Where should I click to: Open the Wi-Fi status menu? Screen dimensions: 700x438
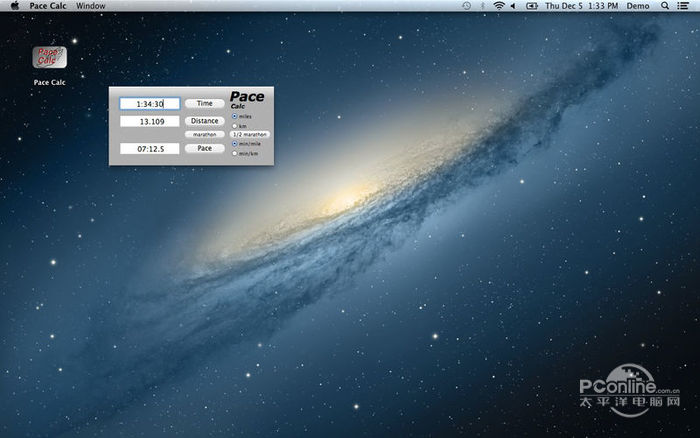[x=498, y=6]
